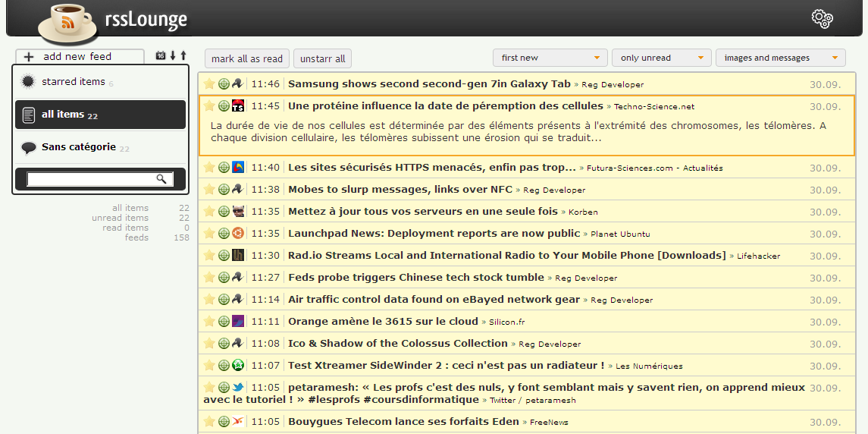Image resolution: width=868 pixels, height=434 pixels.
Task: Open Ico & Shadow of the Colossus Collection
Action: (x=397, y=343)
